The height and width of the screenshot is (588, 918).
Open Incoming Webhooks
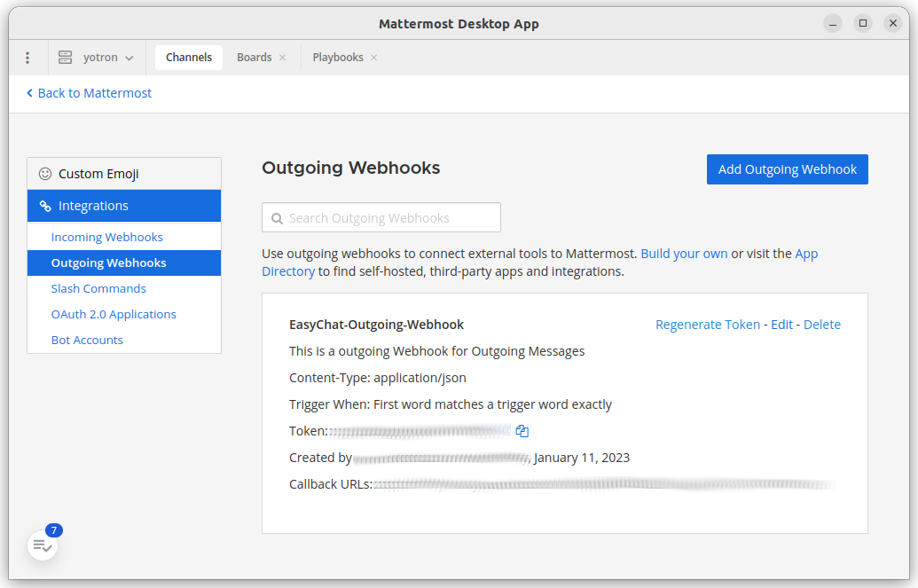coord(106,237)
